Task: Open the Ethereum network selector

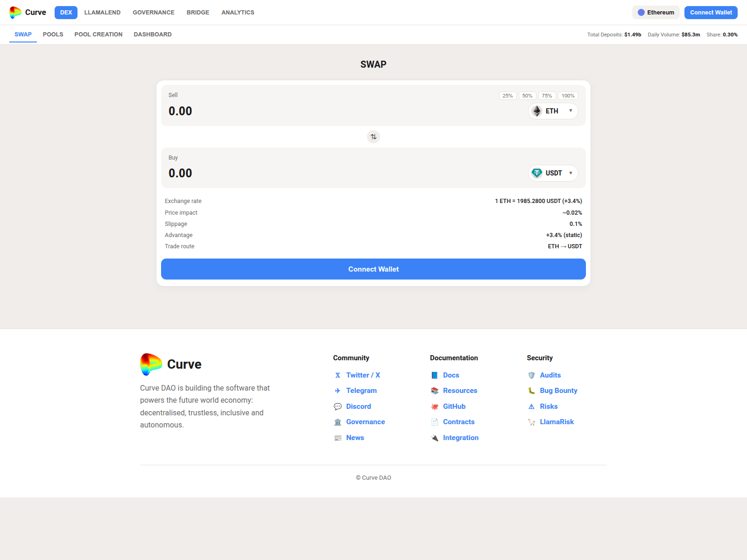Action: pos(656,13)
